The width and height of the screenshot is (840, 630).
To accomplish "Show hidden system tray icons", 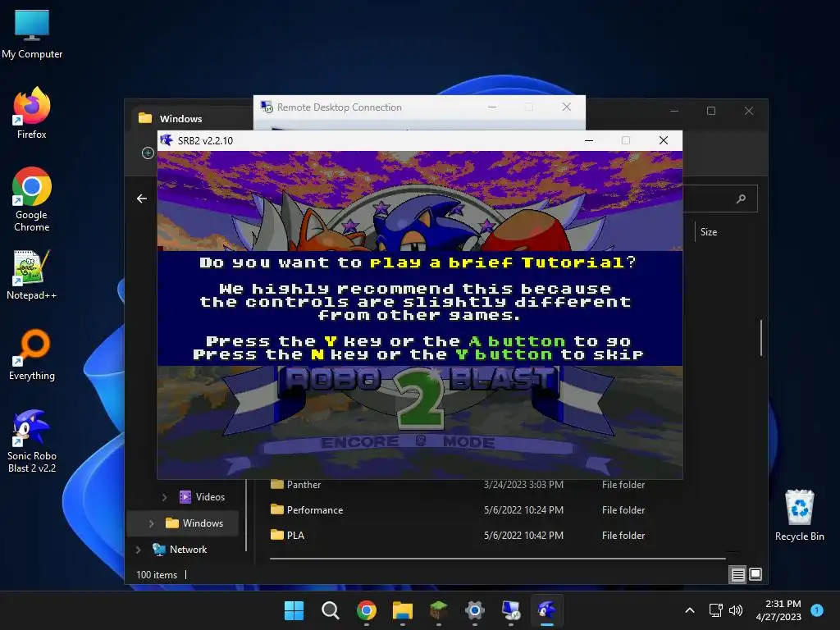I will (x=690, y=610).
